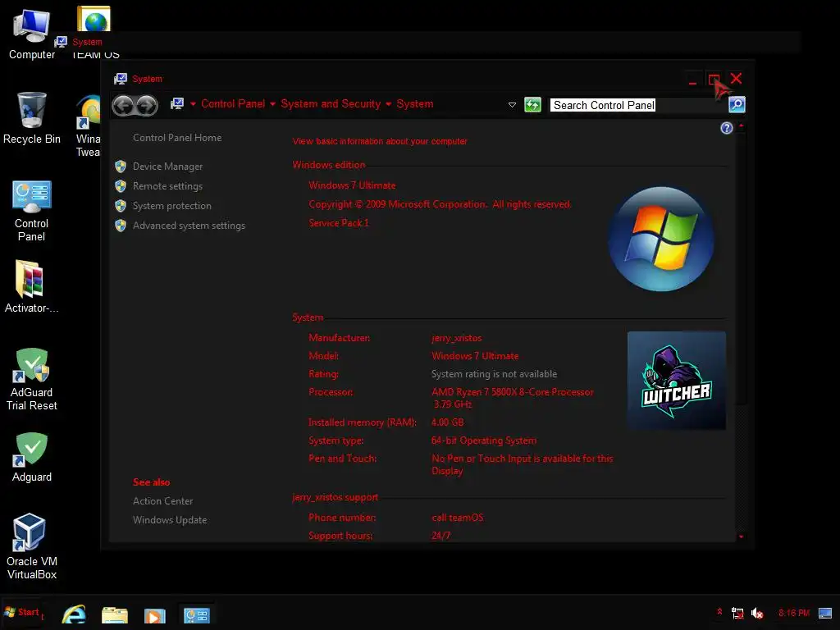Open Windows Update link
The image size is (840, 630).
click(170, 519)
